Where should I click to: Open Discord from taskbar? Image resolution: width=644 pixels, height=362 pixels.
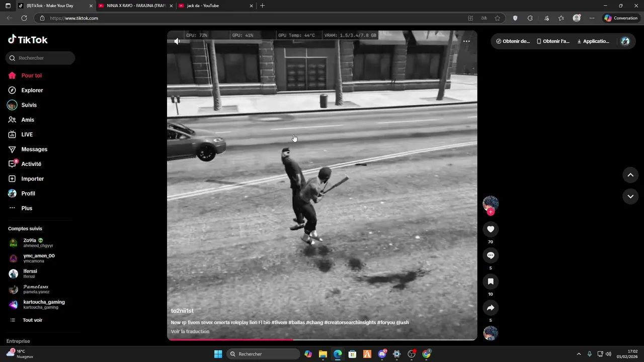(382, 354)
